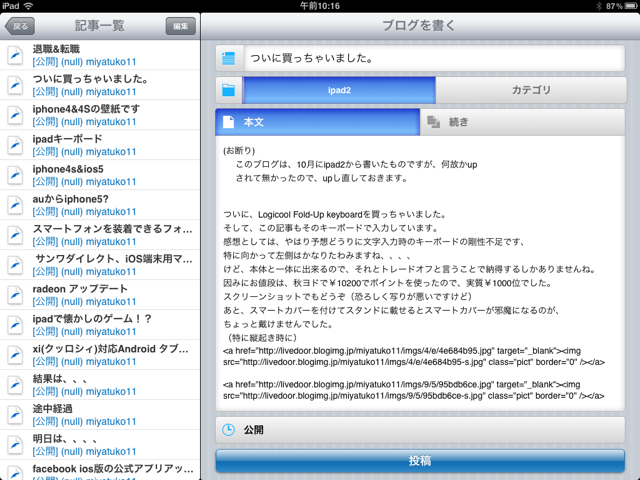Image resolution: width=640 pixels, height=480 pixels.
Task: Open article auからiphone5?
Action: click(x=100, y=205)
